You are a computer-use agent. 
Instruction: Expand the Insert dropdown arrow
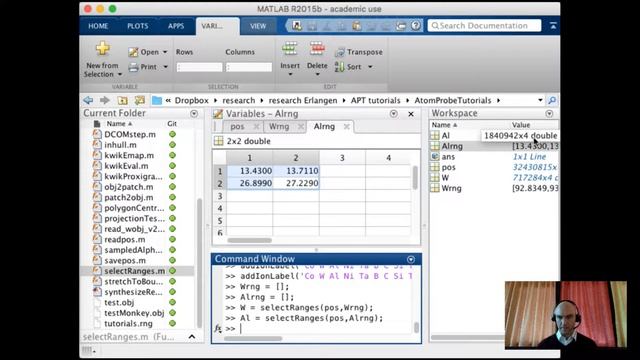pyautogui.click(x=290, y=74)
